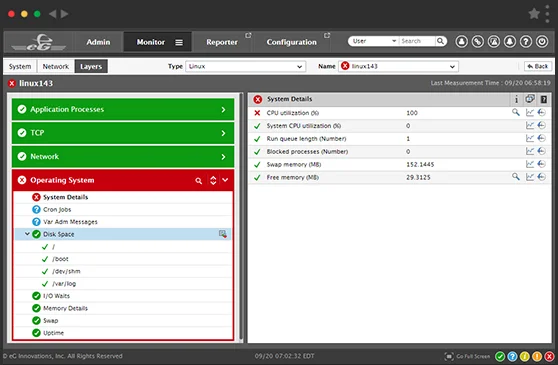Click the blue unknown status icon in footer
The width and height of the screenshot is (558, 365).
coord(512,356)
